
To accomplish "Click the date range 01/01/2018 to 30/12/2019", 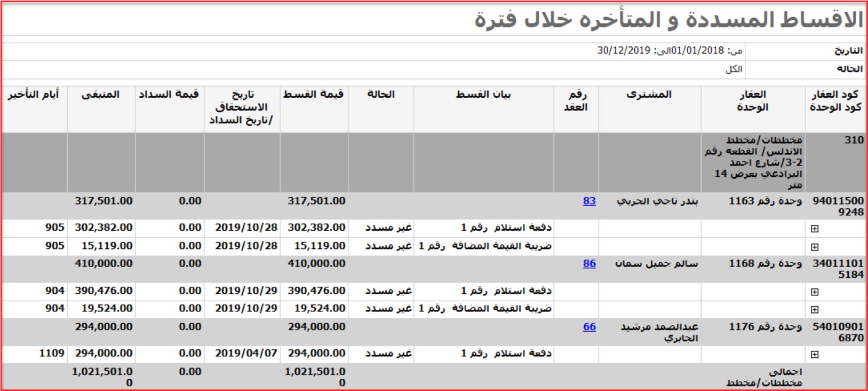I will pyautogui.click(x=670, y=51).
